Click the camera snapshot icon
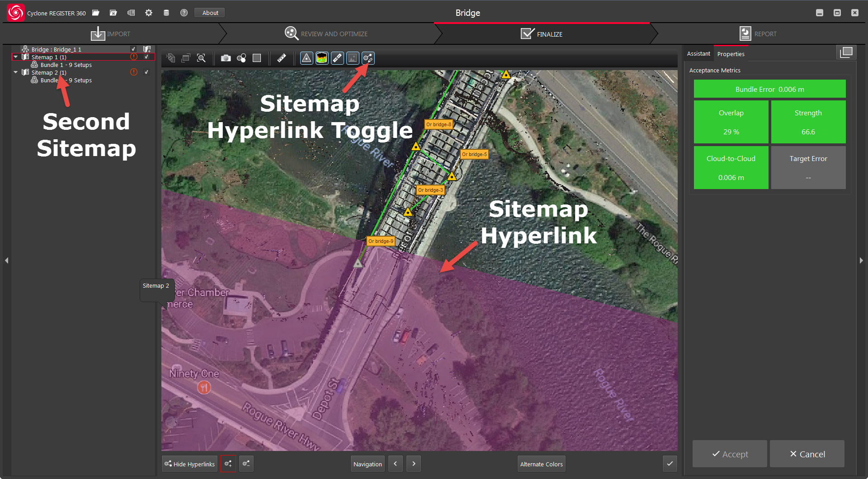 [226, 58]
